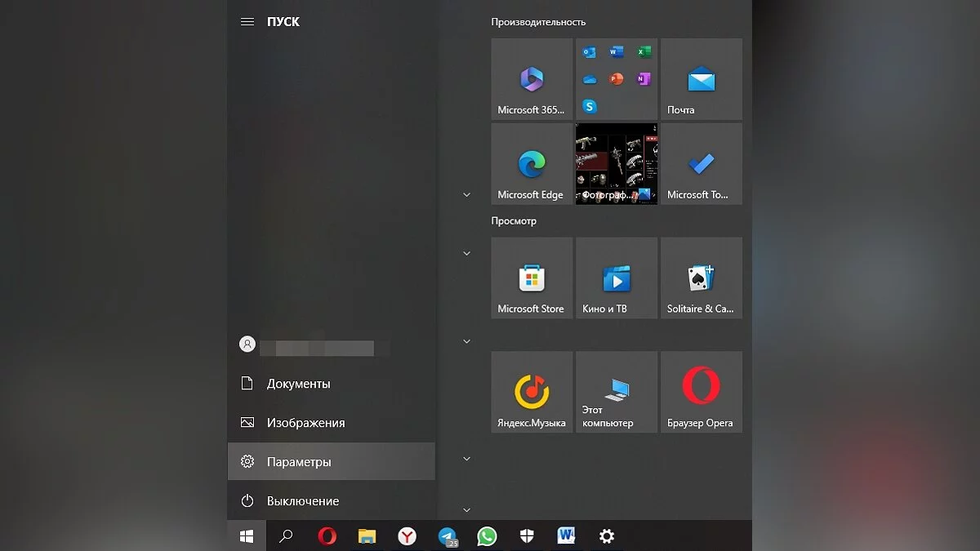Expand the ПУСК hamburger menu
This screenshot has width=980, height=551.
pyautogui.click(x=247, y=22)
